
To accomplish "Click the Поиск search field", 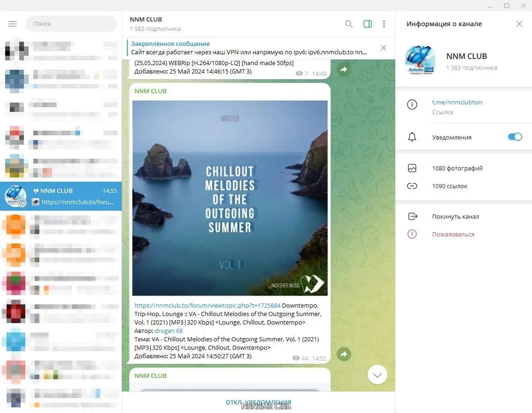I will (71, 24).
